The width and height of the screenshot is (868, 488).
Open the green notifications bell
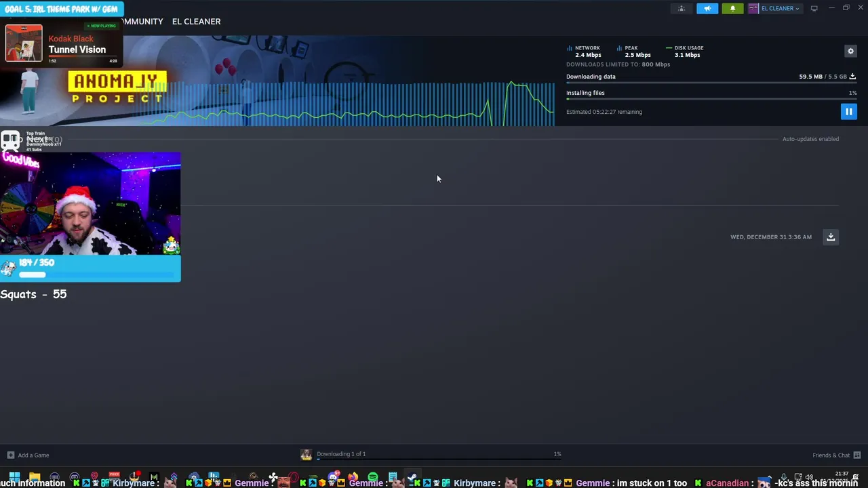pyautogui.click(x=732, y=8)
